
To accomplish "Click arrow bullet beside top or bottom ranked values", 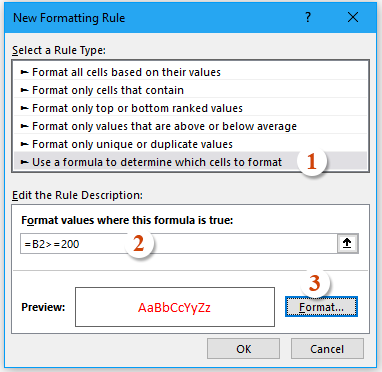I will [24, 108].
